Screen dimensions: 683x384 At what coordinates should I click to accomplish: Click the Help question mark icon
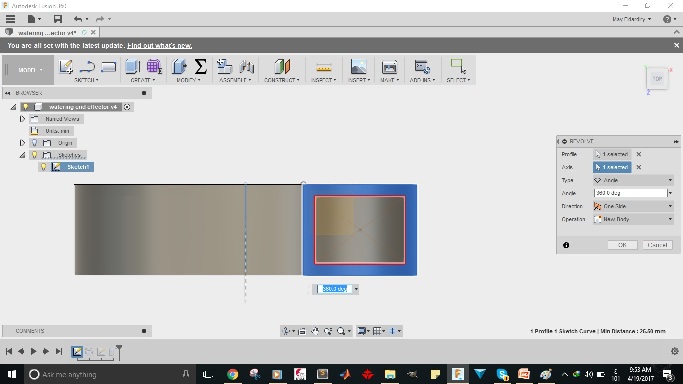tap(667, 19)
